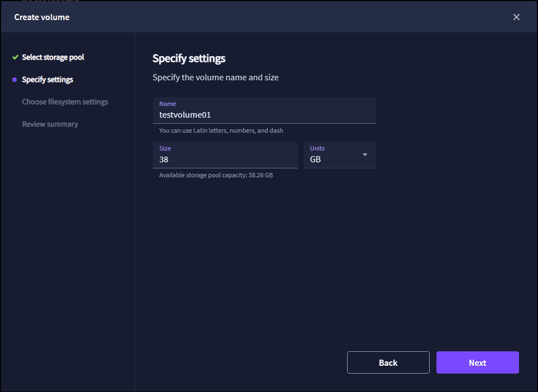The image size is (538, 392).
Task: Click the purple bullet beside Specify settings
Action: point(15,80)
